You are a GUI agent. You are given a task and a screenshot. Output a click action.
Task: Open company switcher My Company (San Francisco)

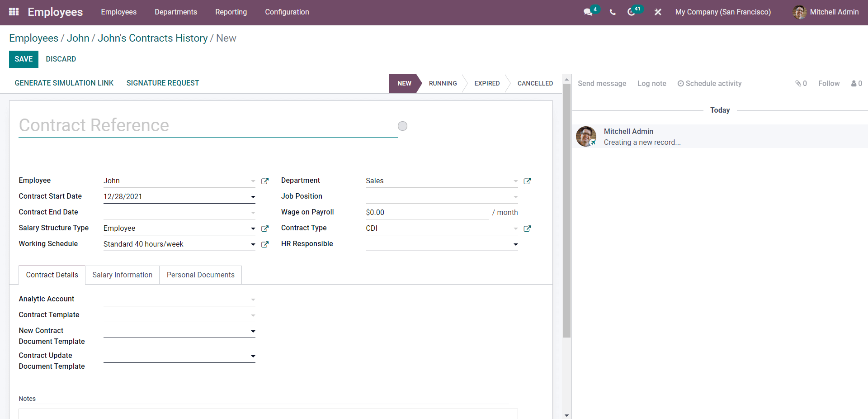click(x=723, y=12)
